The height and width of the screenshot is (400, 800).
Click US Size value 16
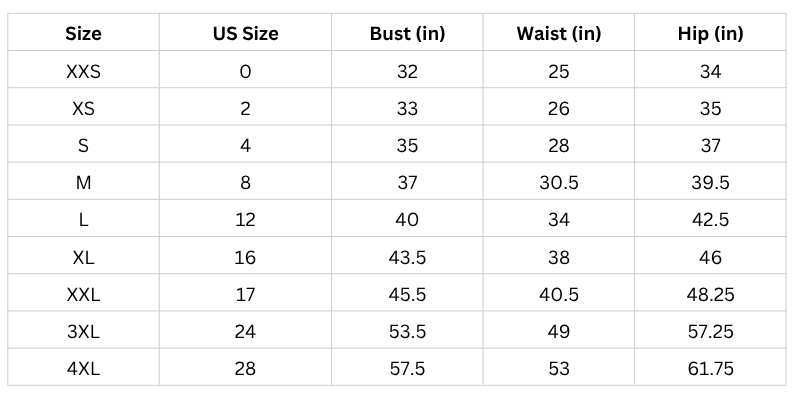point(245,257)
